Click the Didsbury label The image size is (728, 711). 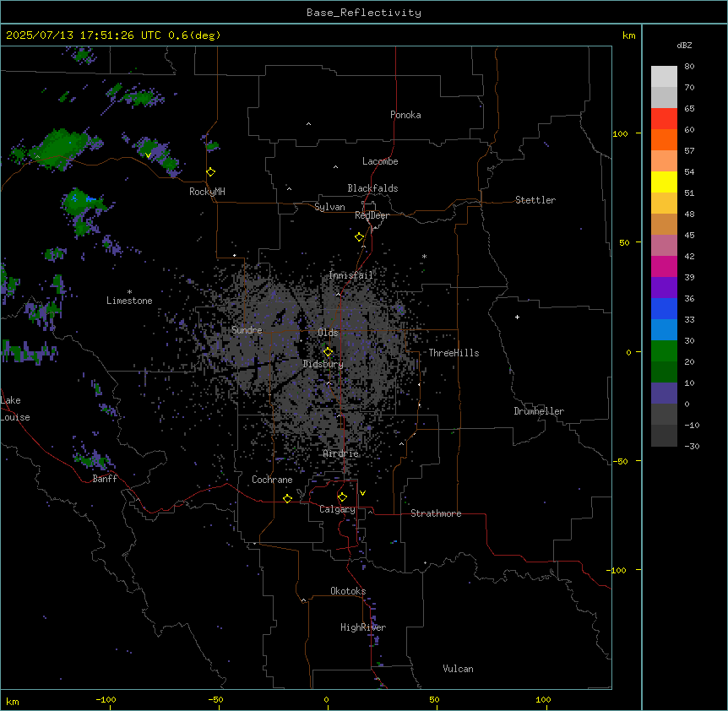[x=323, y=364]
